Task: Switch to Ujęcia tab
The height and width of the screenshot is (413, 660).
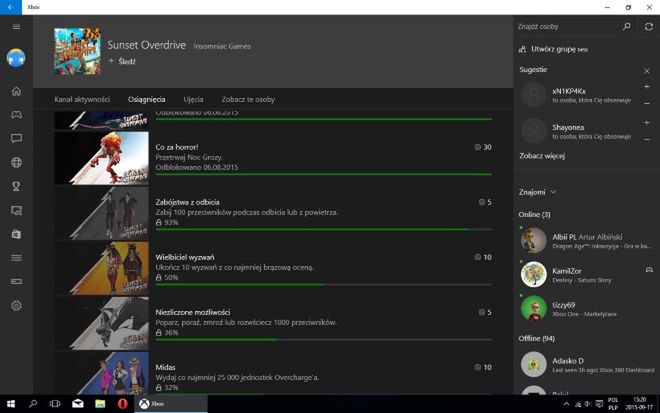Action: click(193, 99)
